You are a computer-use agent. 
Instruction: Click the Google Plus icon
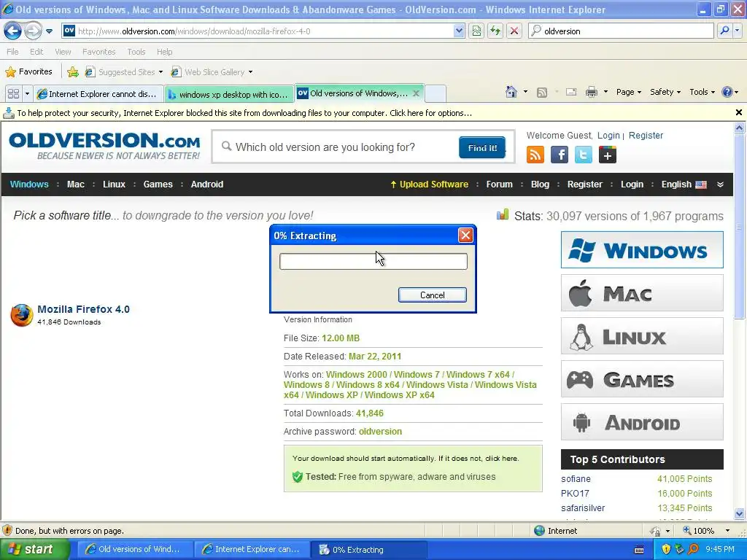[x=608, y=155]
